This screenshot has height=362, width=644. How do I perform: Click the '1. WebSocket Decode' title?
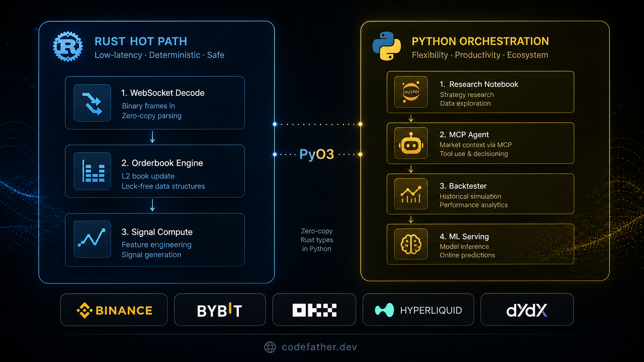point(163,93)
